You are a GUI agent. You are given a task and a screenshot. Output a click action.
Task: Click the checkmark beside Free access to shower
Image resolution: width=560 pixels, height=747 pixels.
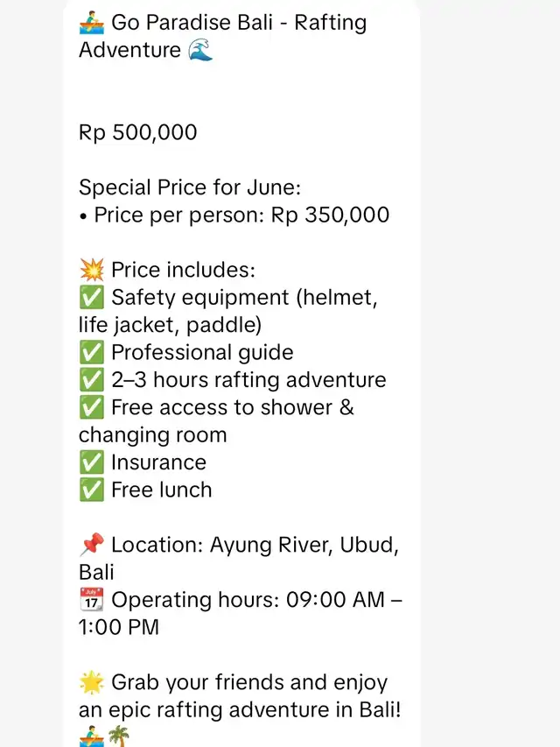click(91, 407)
